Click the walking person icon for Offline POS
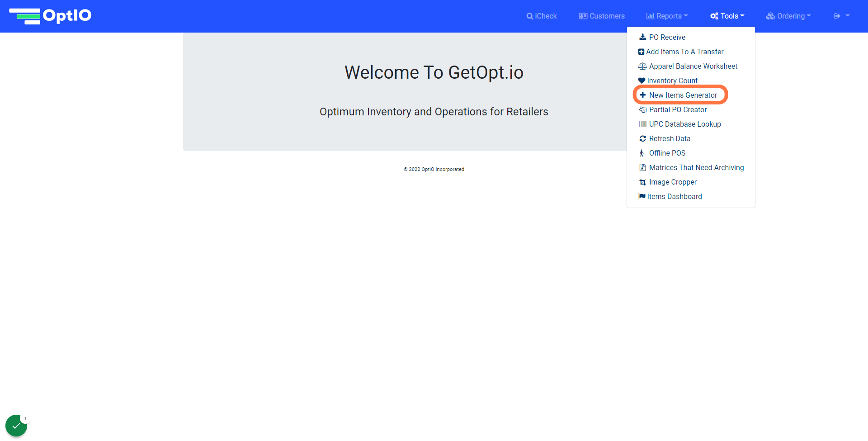868x441 pixels. click(642, 153)
